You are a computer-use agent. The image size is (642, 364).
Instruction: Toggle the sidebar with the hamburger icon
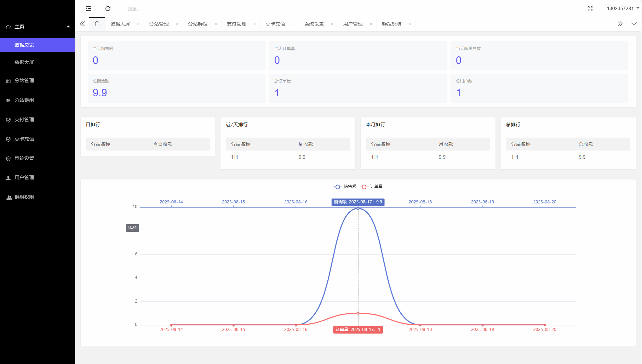pyautogui.click(x=88, y=9)
